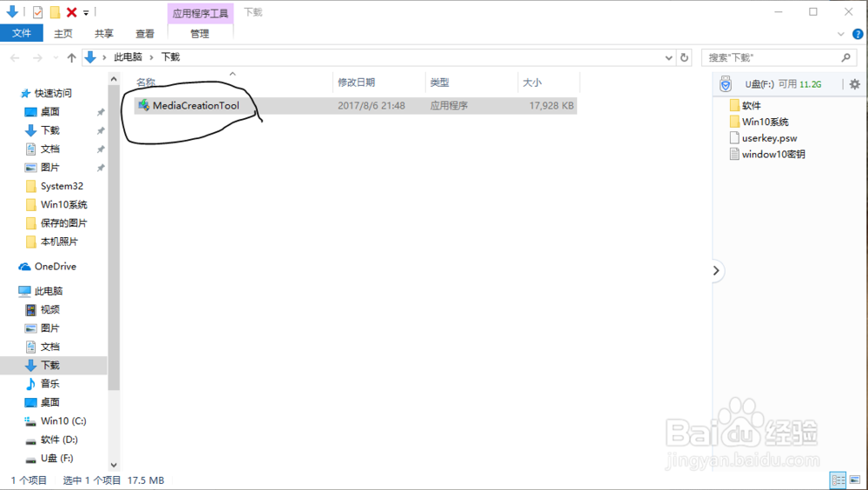Switch to the 查看 ribbon tab
This screenshot has width=868, height=490.
coord(145,34)
